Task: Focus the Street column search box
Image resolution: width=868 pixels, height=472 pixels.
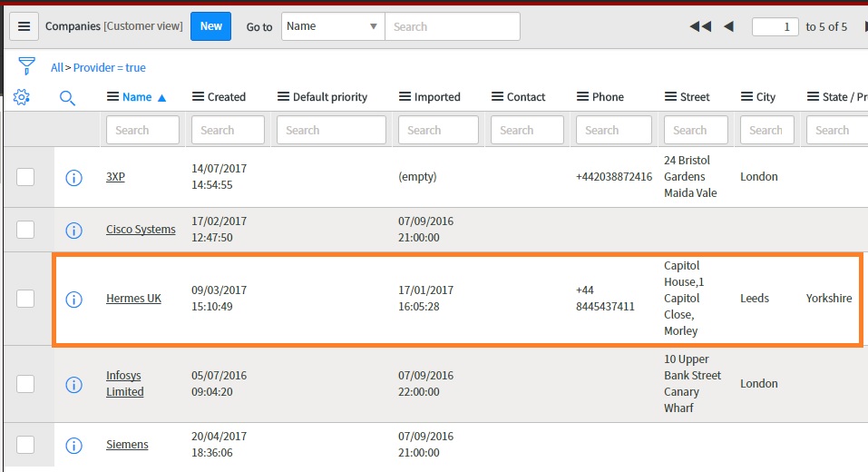Action: tap(696, 130)
